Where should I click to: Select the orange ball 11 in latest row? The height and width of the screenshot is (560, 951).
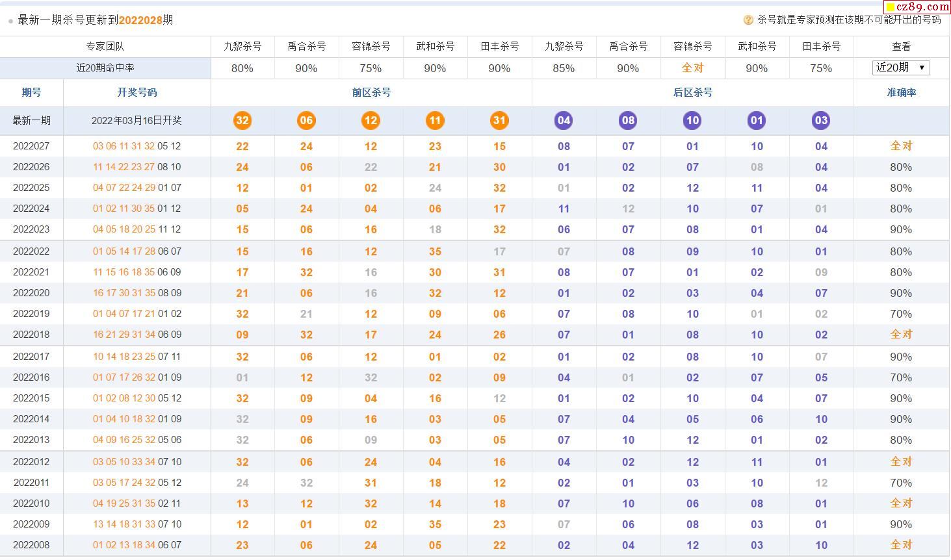435,120
